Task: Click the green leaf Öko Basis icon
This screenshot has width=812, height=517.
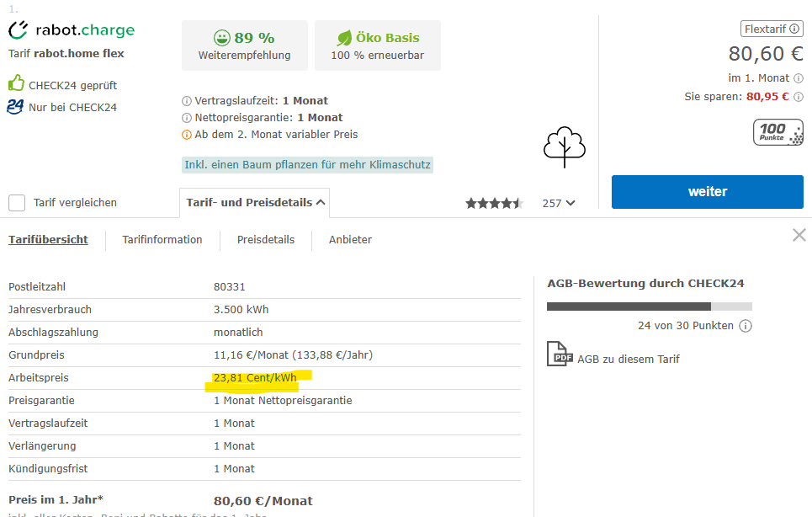Action: tap(344, 38)
